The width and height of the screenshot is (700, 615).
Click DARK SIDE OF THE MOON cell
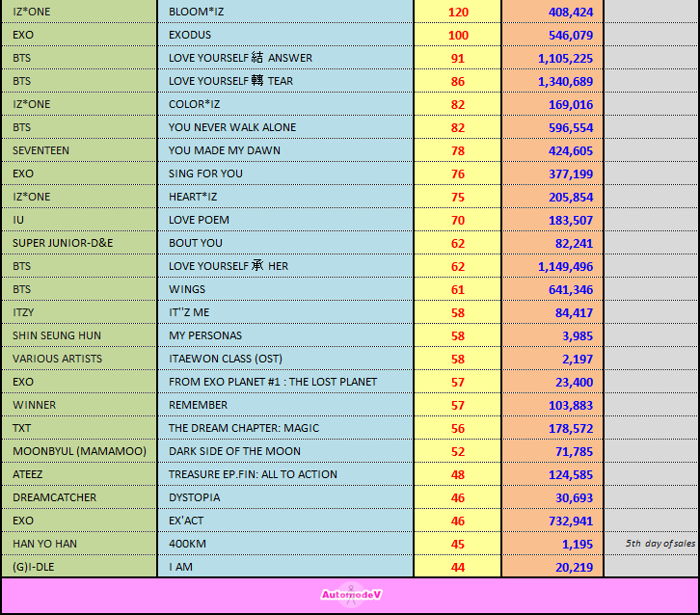coord(285,451)
